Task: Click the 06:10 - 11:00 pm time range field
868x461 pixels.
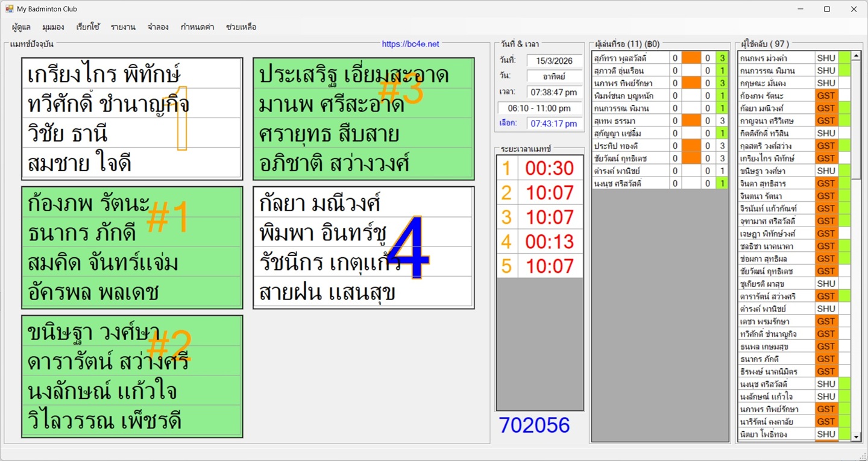Action: click(x=539, y=108)
